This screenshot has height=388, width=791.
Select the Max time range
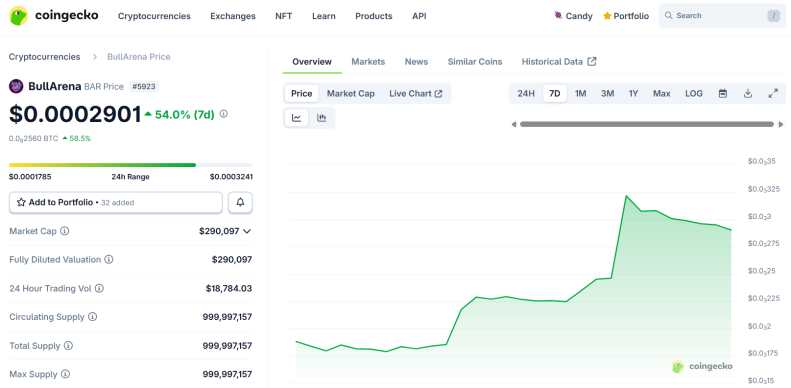click(x=661, y=93)
